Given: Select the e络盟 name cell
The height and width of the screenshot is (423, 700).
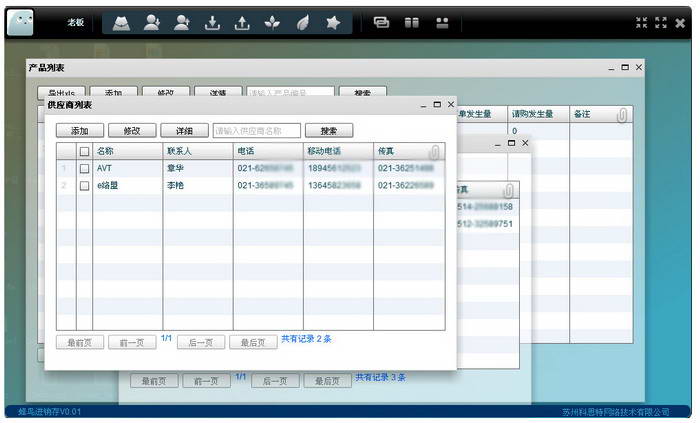Looking at the screenshot, I should click(128, 185).
